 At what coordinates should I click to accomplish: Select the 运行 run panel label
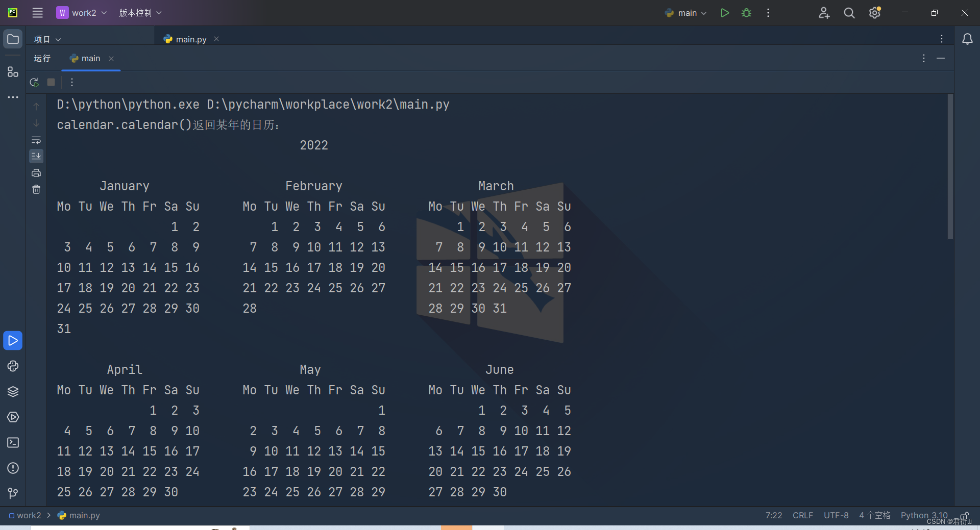[x=42, y=58]
